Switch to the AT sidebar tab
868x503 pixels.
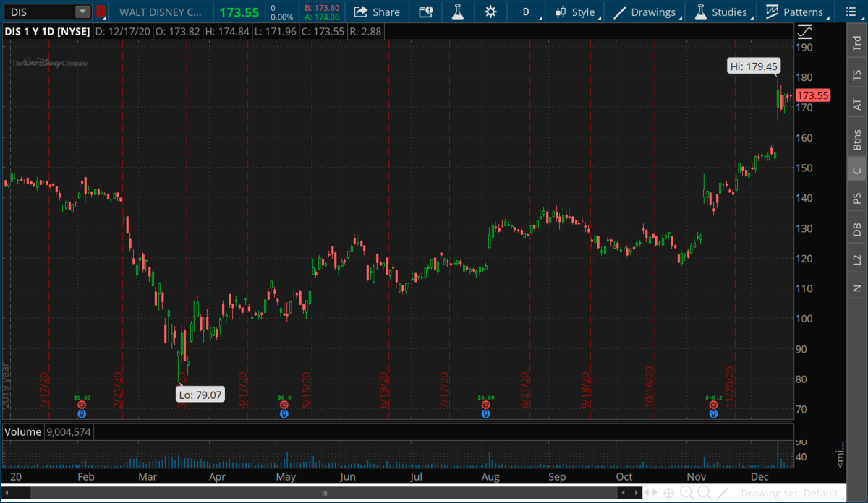857,106
